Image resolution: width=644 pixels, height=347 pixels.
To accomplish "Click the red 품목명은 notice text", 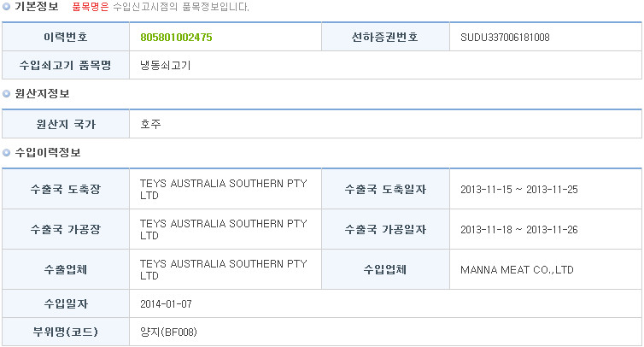I will pyautogui.click(x=91, y=7).
